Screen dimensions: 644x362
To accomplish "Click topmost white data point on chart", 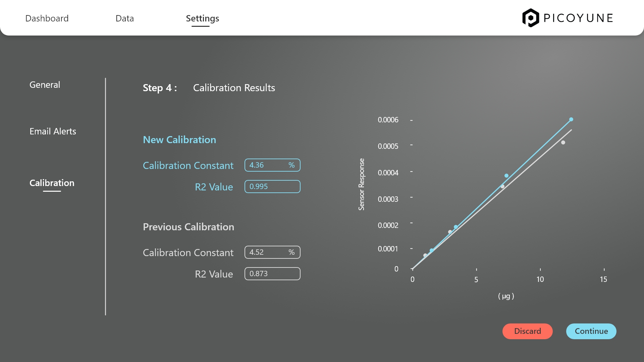I will coord(563,142).
